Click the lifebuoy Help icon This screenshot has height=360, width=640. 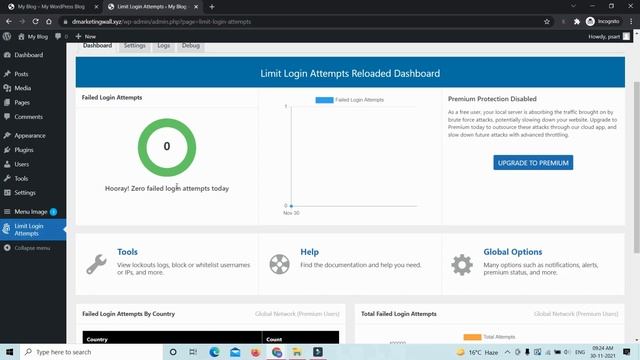(x=280, y=264)
